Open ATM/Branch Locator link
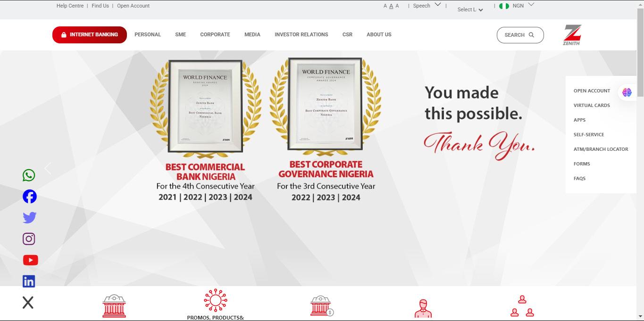Viewport: 644px width, 321px height. tap(601, 149)
